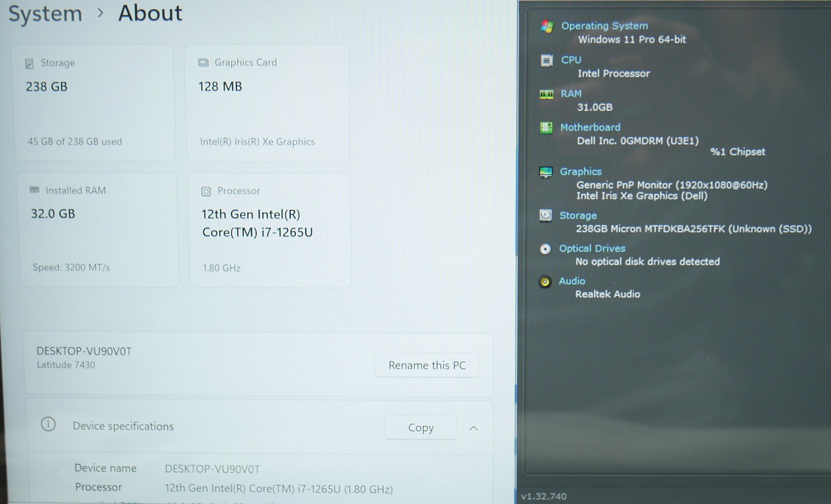Click the 'Intel Iris Xe Graphics (Dell)' line
This screenshot has width=831, height=504.
642,196
